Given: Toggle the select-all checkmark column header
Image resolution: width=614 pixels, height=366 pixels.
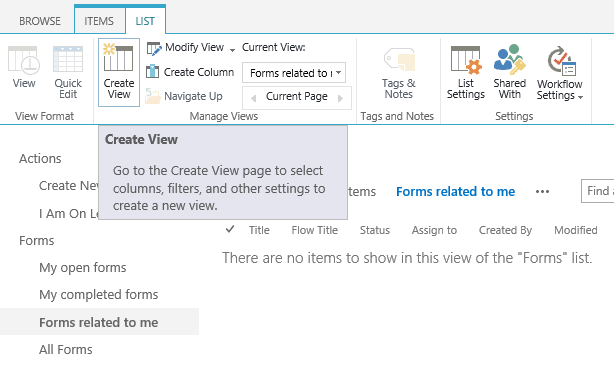Looking at the screenshot, I should click(x=230, y=229).
